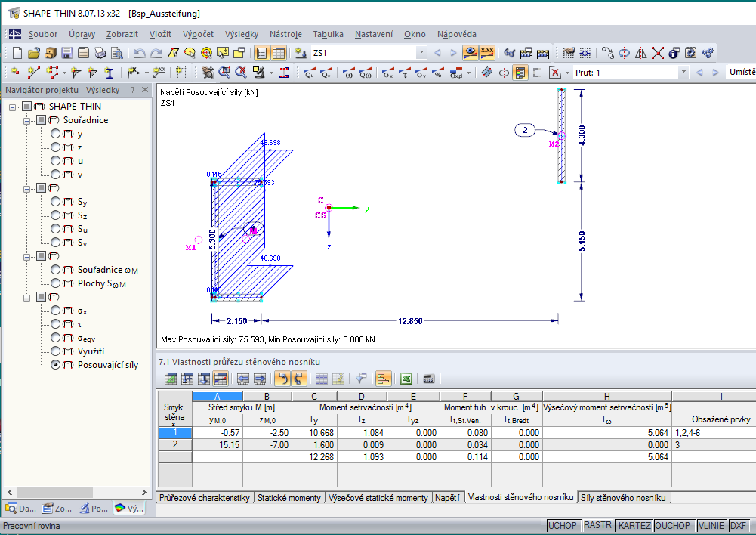Viewport: 756px width, 535px height.
Task: Open the info icon in the top toolbar
Action: (674, 53)
